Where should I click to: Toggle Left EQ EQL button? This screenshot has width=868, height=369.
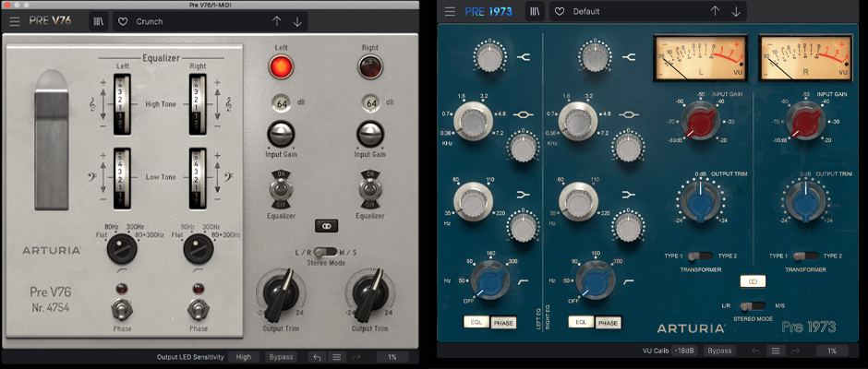point(476,322)
